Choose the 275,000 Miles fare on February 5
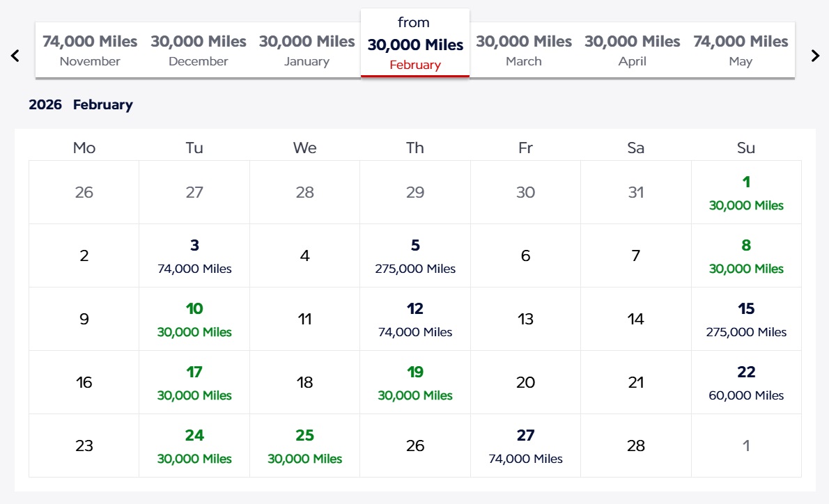The height and width of the screenshot is (504, 829). 414,256
